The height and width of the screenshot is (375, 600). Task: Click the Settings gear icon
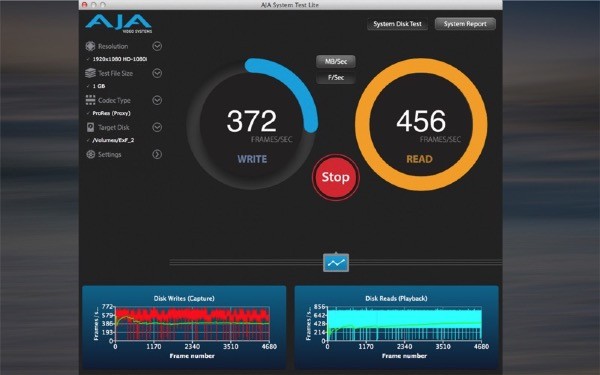pos(90,155)
